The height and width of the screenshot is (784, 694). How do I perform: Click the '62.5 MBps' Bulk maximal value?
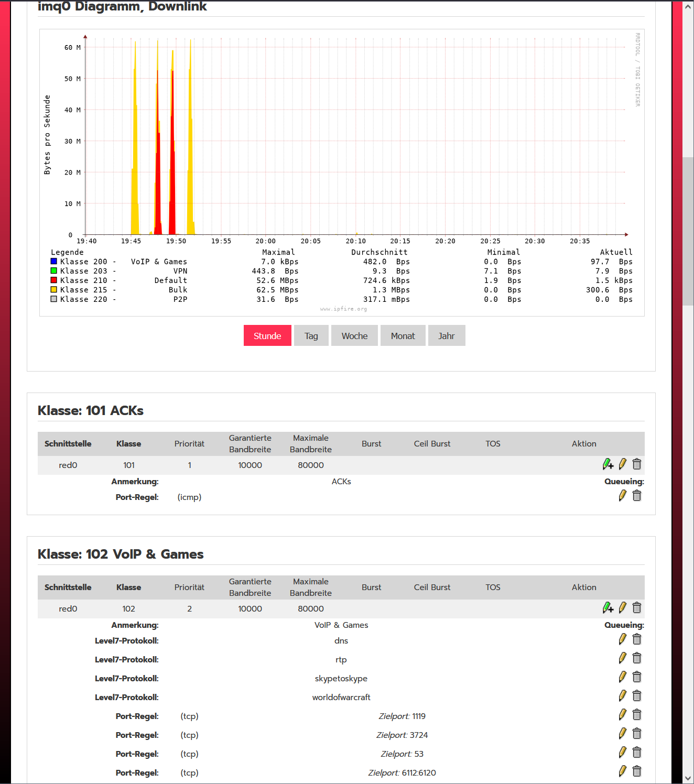click(x=277, y=290)
